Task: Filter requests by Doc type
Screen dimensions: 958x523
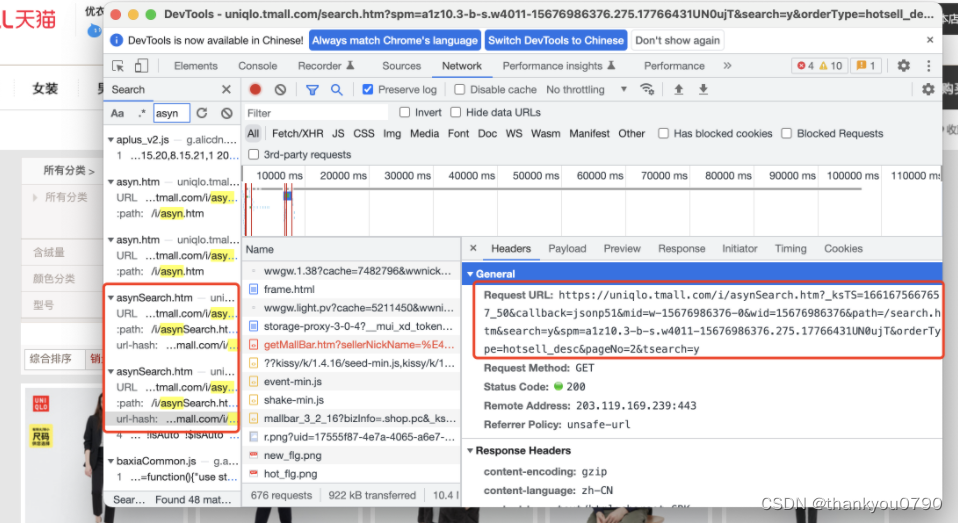Action: click(x=487, y=133)
